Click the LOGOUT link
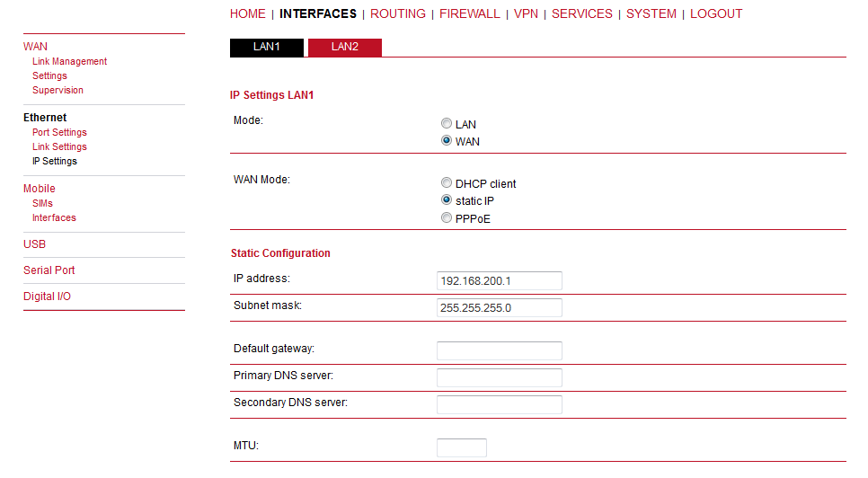 716,13
